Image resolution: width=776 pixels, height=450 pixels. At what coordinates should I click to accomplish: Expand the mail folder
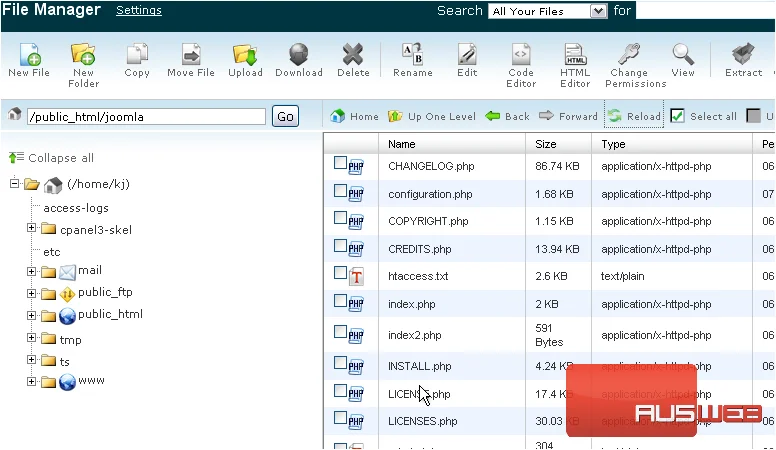(x=31, y=271)
